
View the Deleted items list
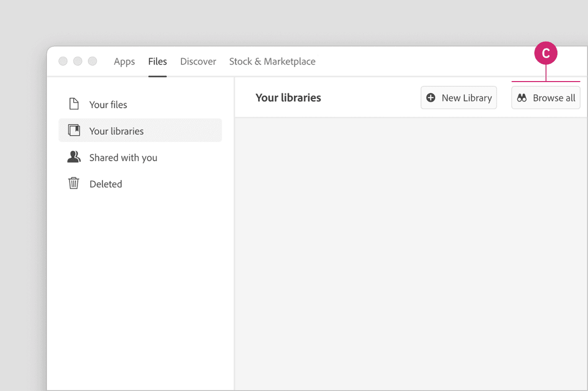click(106, 184)
